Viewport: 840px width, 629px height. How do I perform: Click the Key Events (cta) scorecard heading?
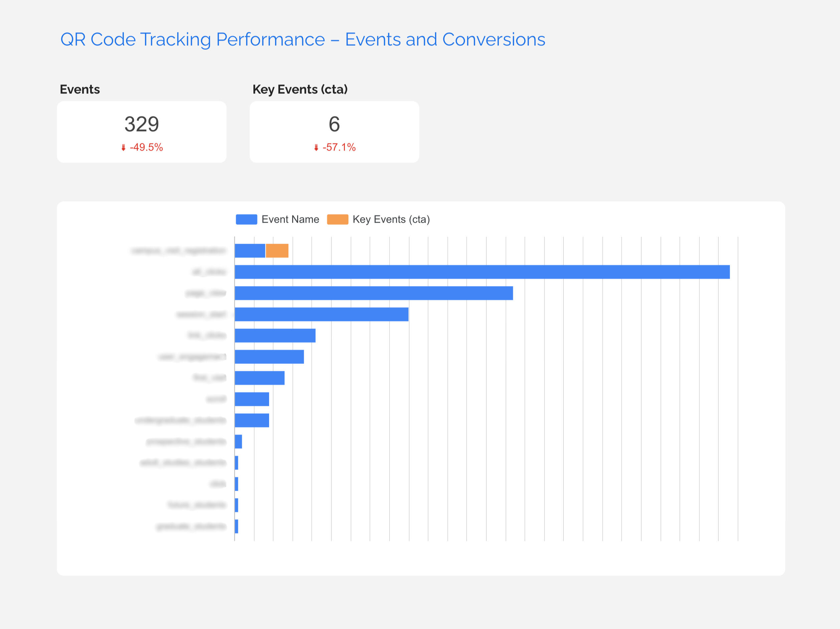[300, 89]
